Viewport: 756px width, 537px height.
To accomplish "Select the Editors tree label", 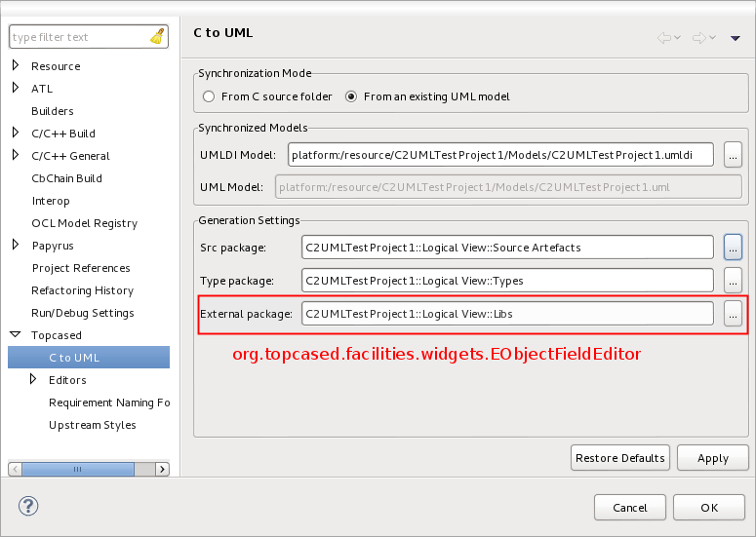I will [x=67, y=380].
